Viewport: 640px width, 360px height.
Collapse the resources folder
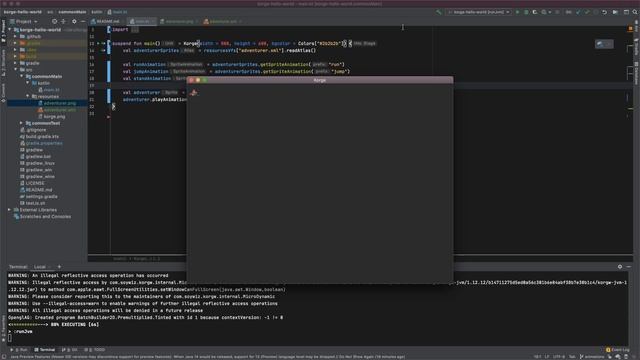pos(28,96)
